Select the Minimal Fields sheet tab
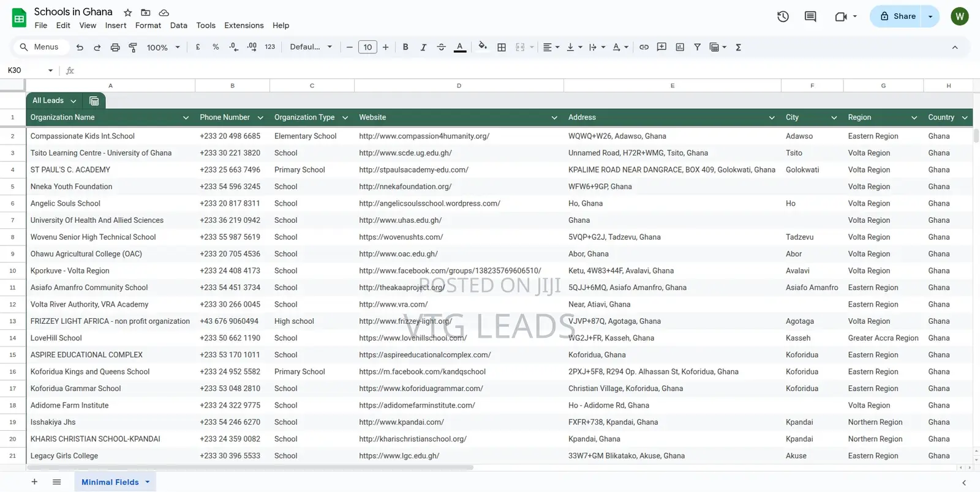980x492 pixels. (115, 482)
